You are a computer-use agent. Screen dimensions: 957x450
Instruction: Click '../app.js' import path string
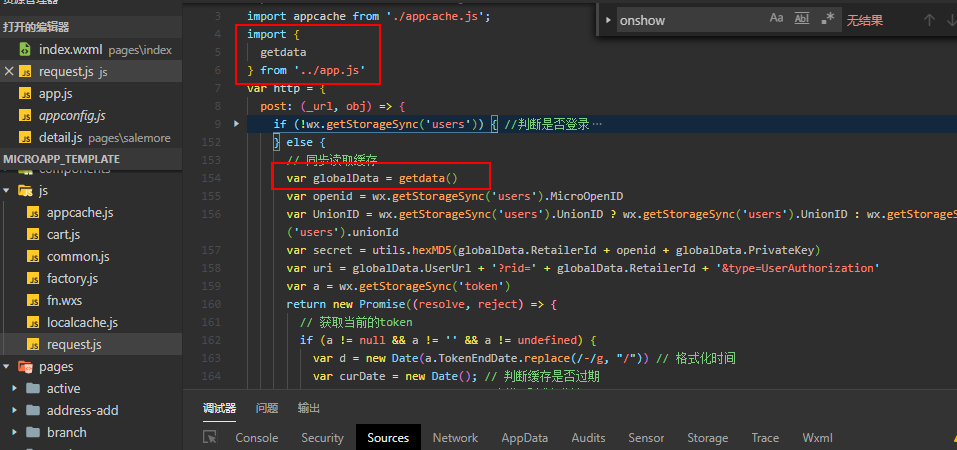click(x=330, y=70)
